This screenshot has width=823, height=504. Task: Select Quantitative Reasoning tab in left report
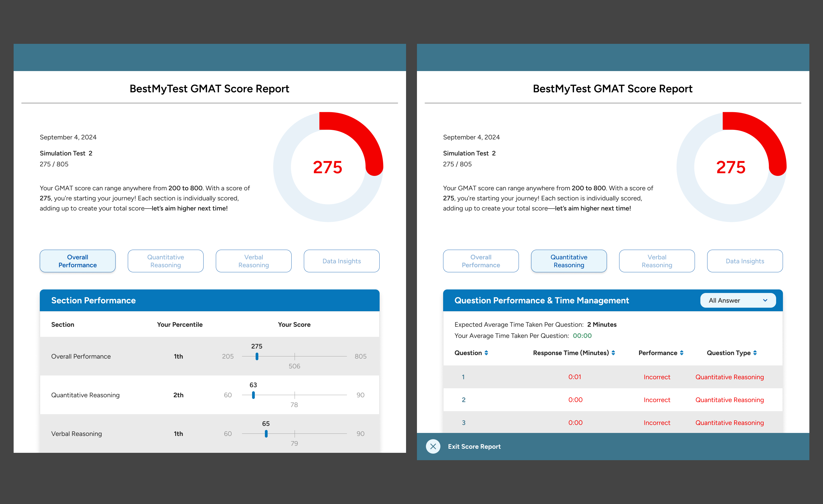(x=166, y=261)
